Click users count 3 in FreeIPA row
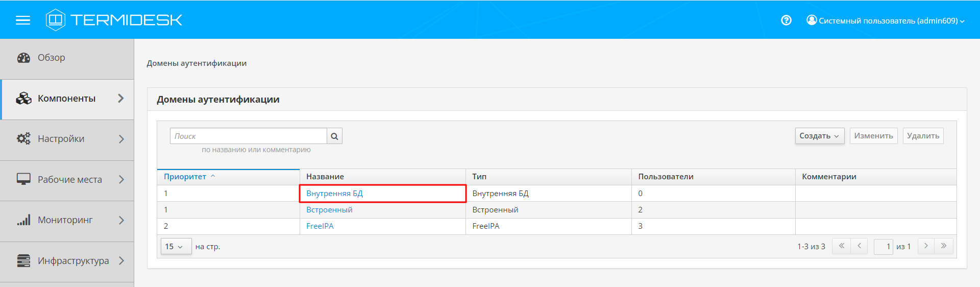This screenshot has height=287, width=980. [x=640, y=226]
